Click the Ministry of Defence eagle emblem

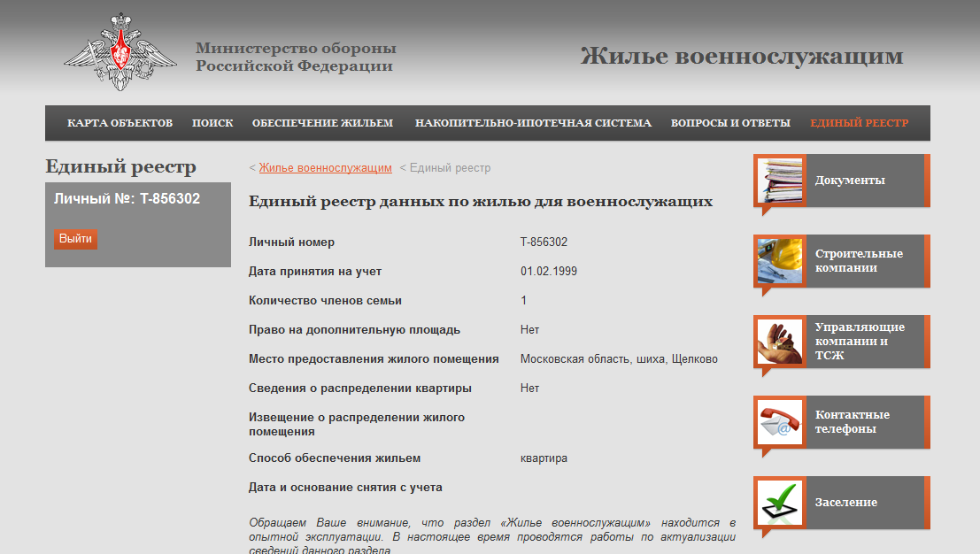click(120, 51)
